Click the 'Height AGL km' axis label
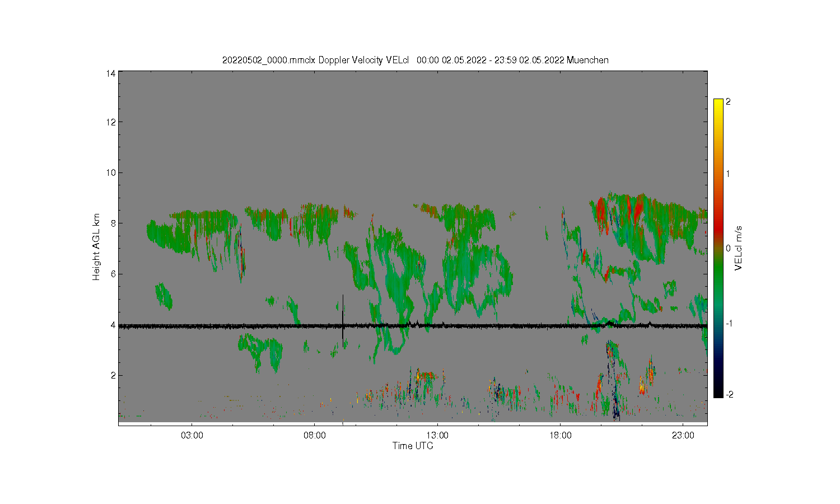This screenshot has width=840, height=504. 96,247
